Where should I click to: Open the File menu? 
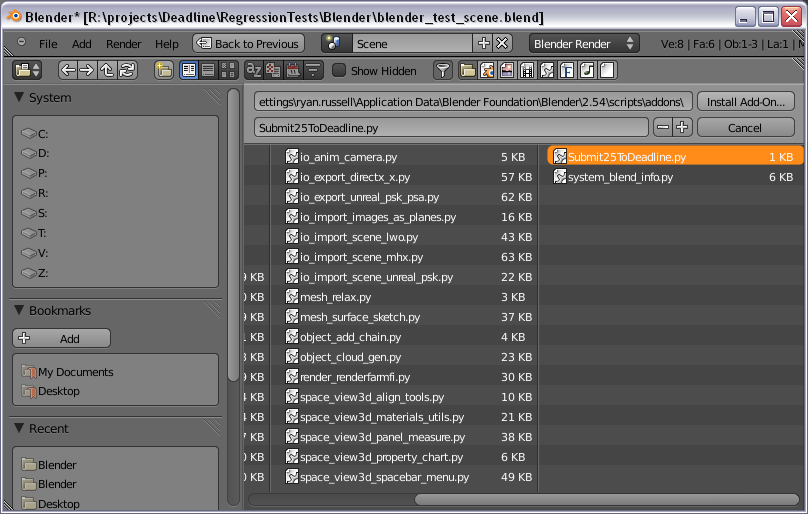(x=48, y=44)
